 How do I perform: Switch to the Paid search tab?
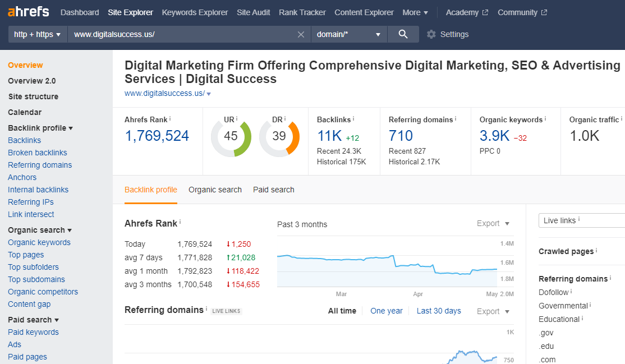(273, 190)
